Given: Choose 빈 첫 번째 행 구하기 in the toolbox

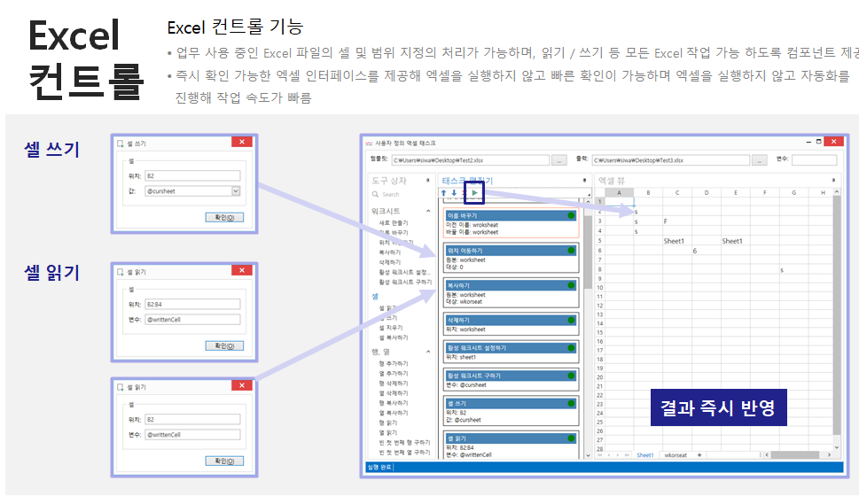Looking at the screenshot, I should click(404, 442).
